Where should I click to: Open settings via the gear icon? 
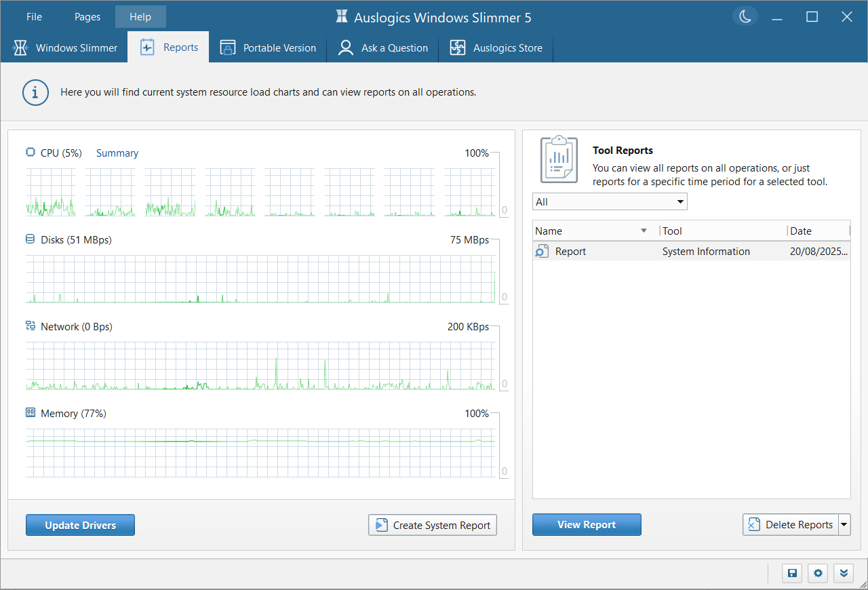coord(817,573)
